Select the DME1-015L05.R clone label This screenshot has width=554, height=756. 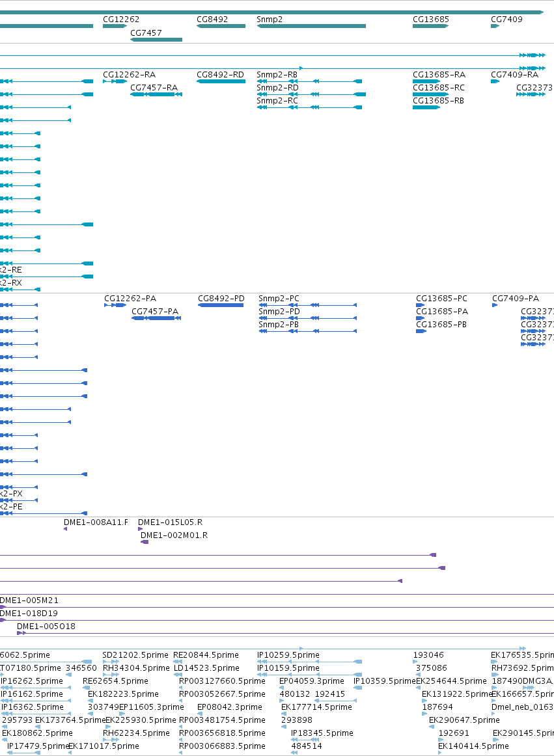point(171,522)
